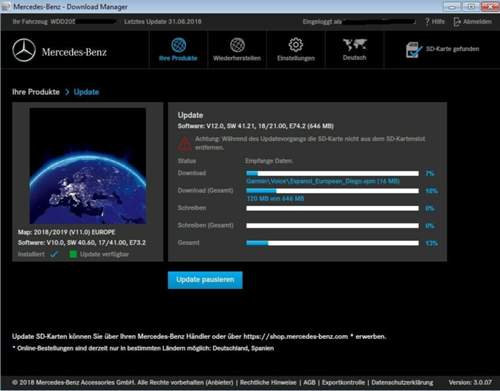The image size is (500, 391).
Task: Open the Deutsch language tab label
Action: tap(354, 57)
